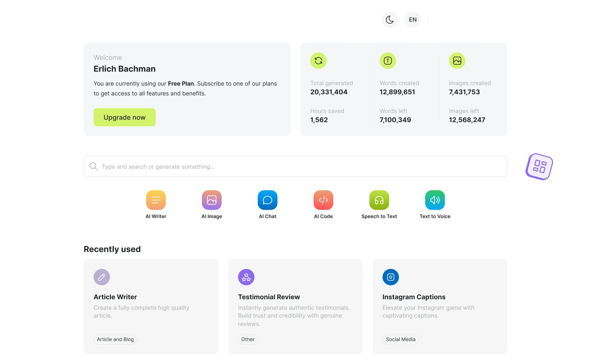The height and width of the screenshot is (364, 591).
Task: Open the EN language selector
Action: click(x=413, y=19)
